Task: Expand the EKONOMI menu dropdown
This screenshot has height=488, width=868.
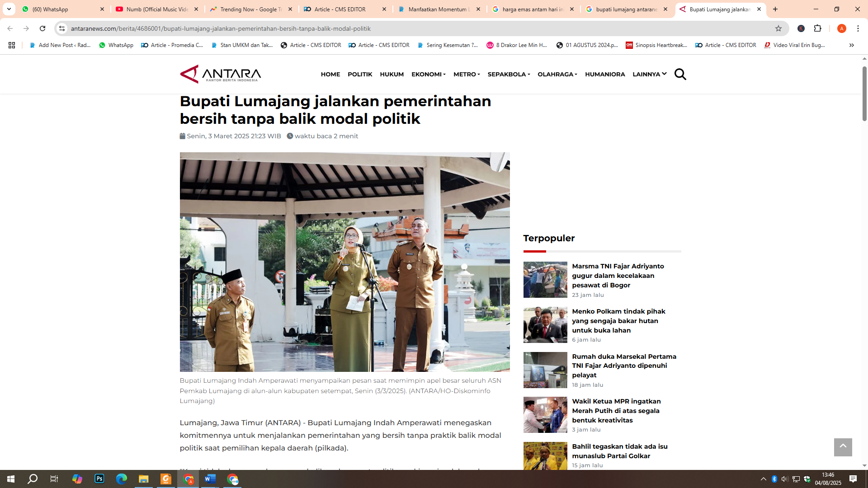Action: 428,74
